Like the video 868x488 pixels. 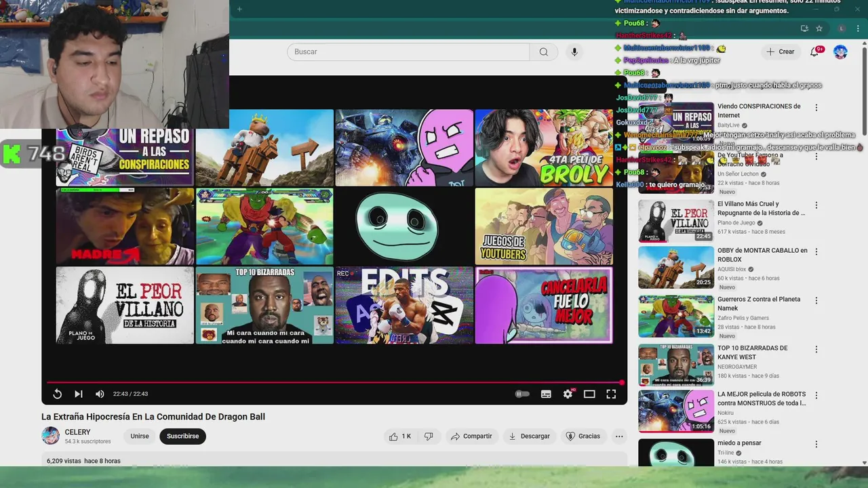pos(400,436)
